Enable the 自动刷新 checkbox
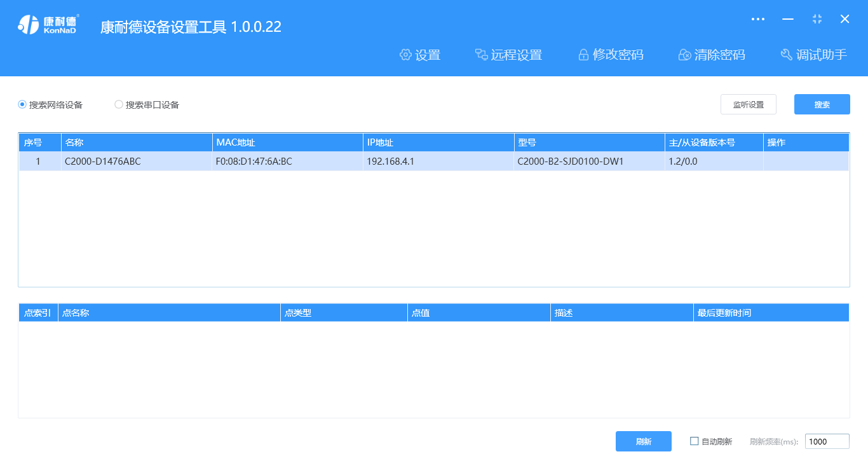Image resolution: width=868 pixels, height=461 pixels. (x=695, y=441)
